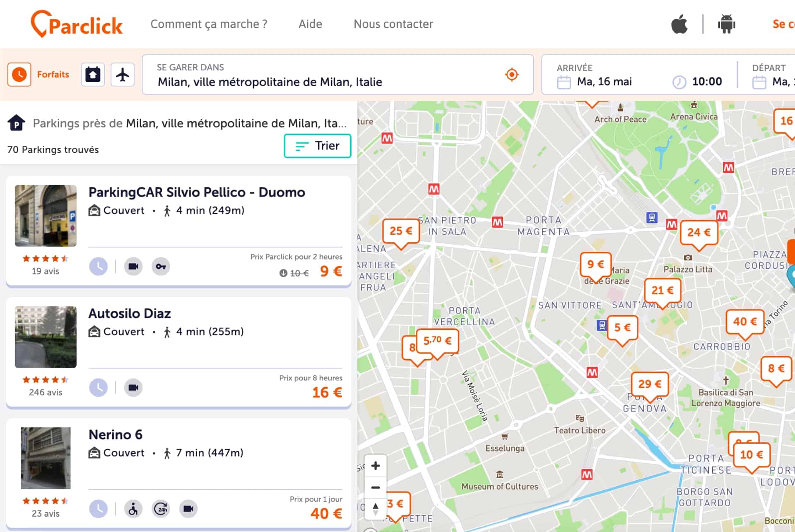Click the 16 € price on Autosilo Diaz card

[327, 392]
